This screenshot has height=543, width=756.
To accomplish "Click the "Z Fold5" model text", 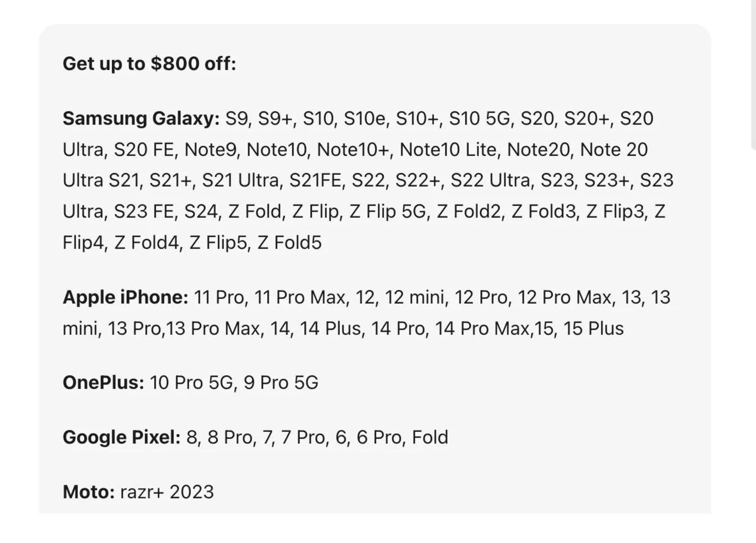I will pyautogui.click(x=289, y=242).
